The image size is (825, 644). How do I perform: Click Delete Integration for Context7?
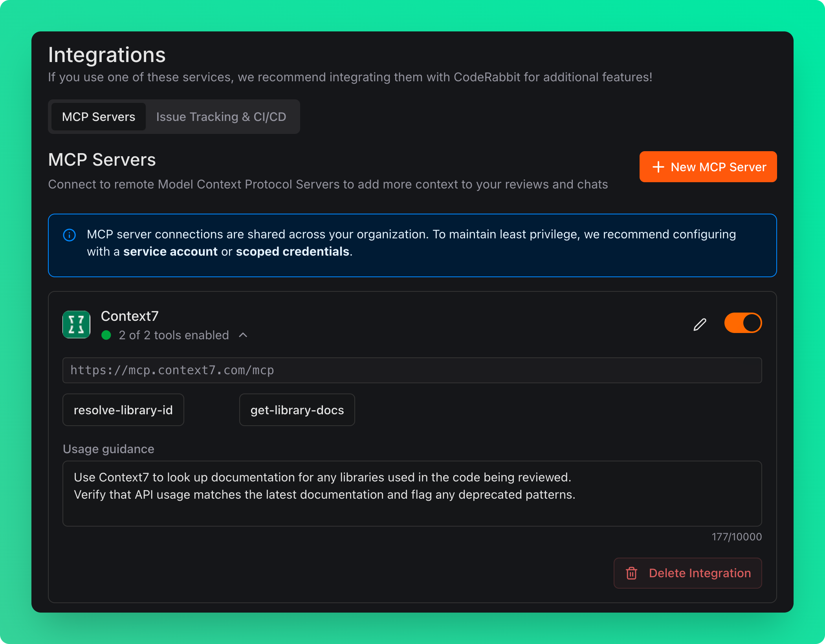tap(687, 573)
